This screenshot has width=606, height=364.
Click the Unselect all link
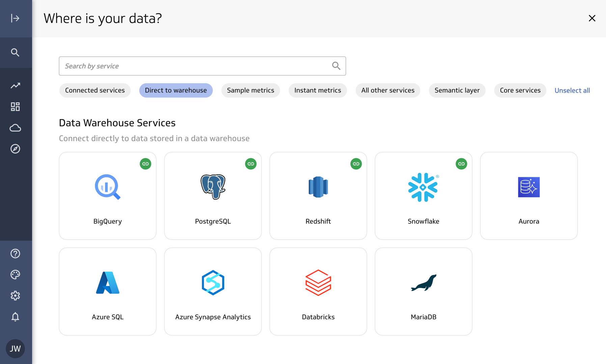(x=572, y=90)
